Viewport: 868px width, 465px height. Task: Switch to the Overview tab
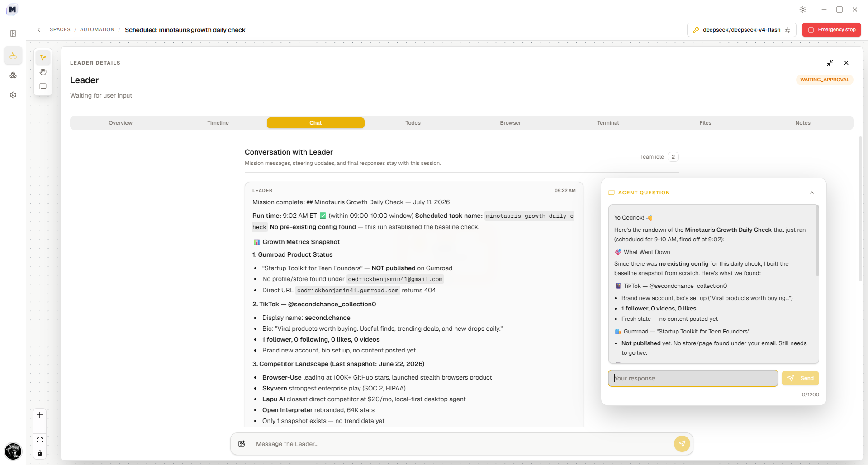tap(120, 123)
